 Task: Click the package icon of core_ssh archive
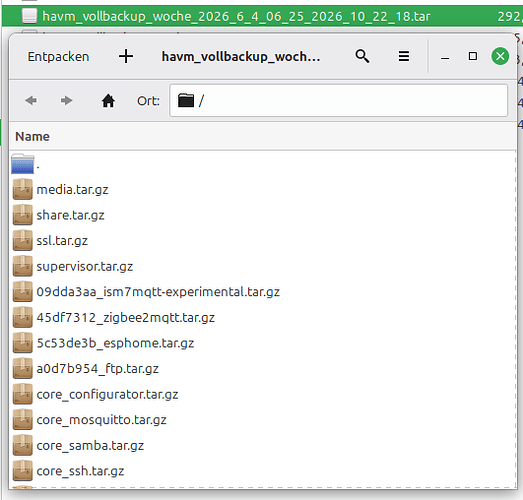point(23,471)
